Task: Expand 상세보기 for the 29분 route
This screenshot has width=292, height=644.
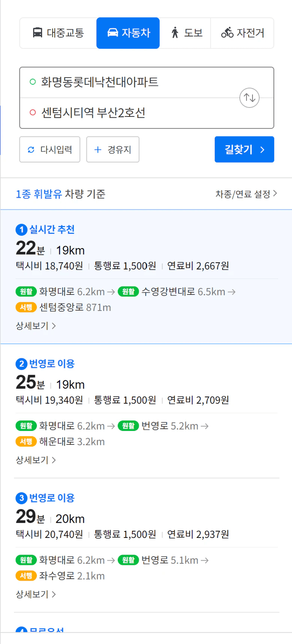Action: point(36,594)
